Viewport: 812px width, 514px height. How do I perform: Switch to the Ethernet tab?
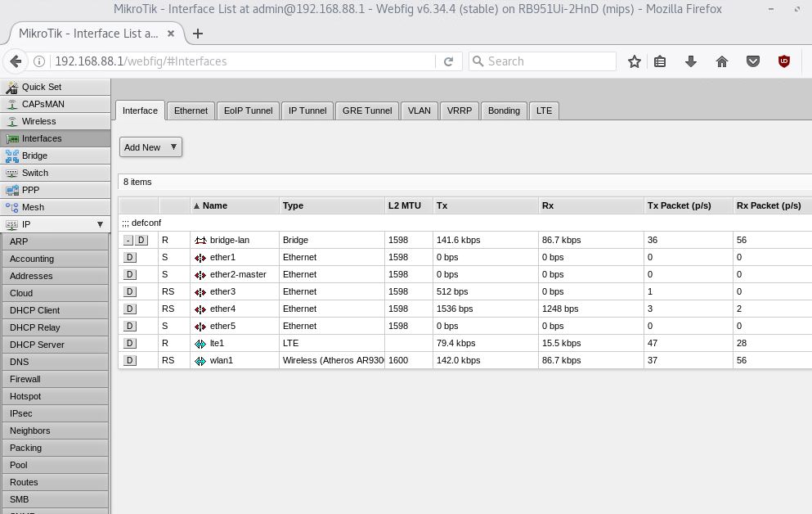[x=191, y=110]
